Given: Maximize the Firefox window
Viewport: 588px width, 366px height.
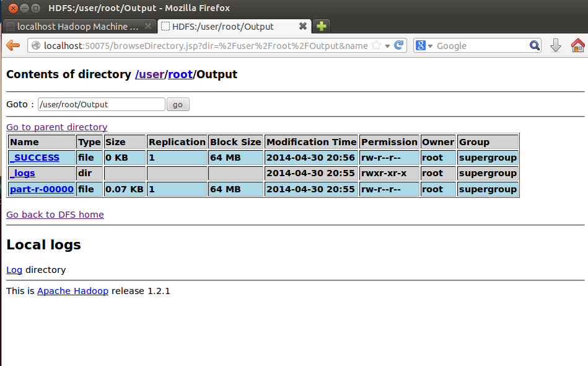Looking at the screenshot, I should (35, 8).
